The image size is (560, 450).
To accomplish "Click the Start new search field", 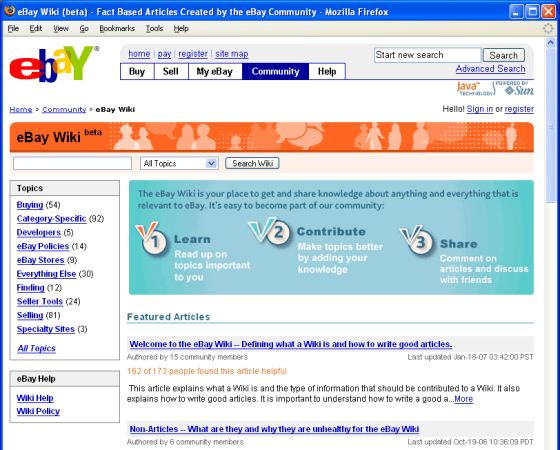I will tap(428, 55).
